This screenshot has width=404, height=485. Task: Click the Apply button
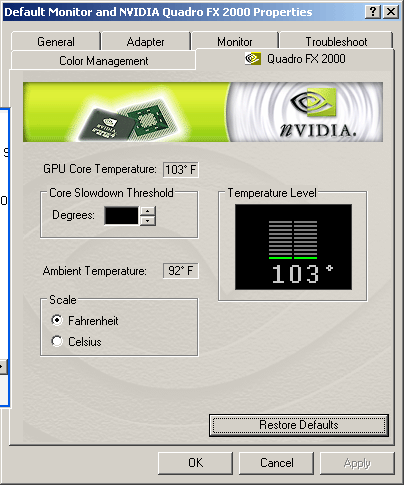[357, 463]
